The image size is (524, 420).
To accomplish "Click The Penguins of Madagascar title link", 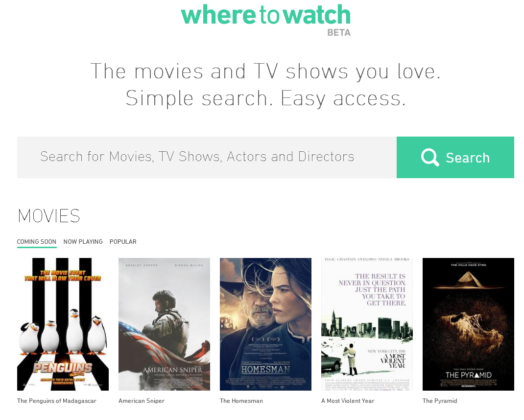I will (x=56, y=400).
